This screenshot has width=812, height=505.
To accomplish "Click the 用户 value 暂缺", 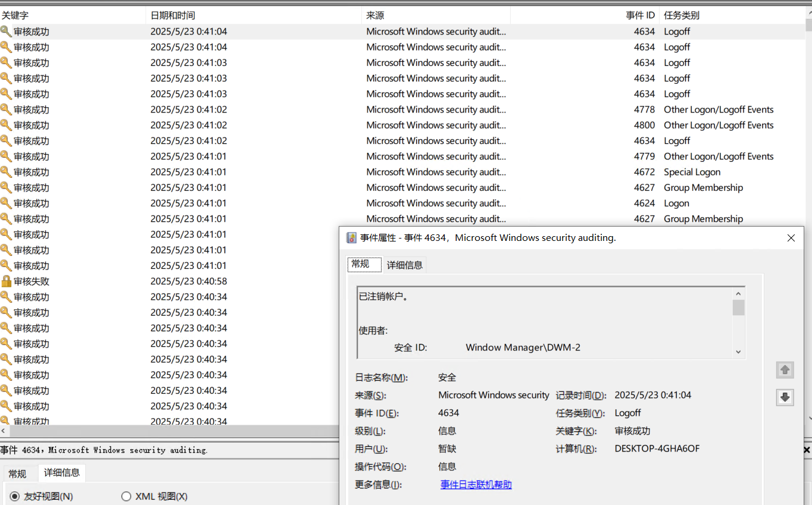I will tap(447, 448).
